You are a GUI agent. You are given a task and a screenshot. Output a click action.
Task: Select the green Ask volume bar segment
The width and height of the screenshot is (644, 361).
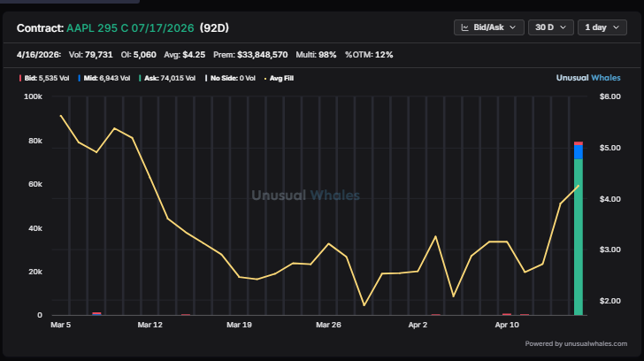(x=579, y=237)
